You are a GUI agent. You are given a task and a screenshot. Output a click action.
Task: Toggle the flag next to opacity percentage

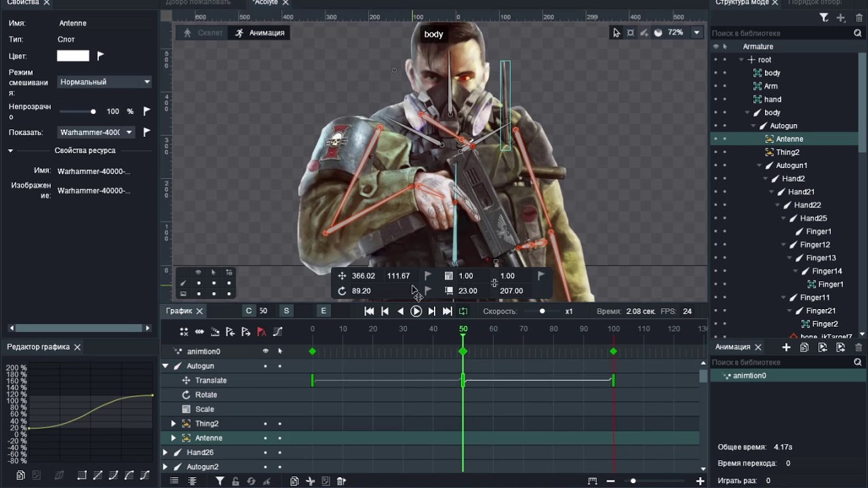pos(146,111)
